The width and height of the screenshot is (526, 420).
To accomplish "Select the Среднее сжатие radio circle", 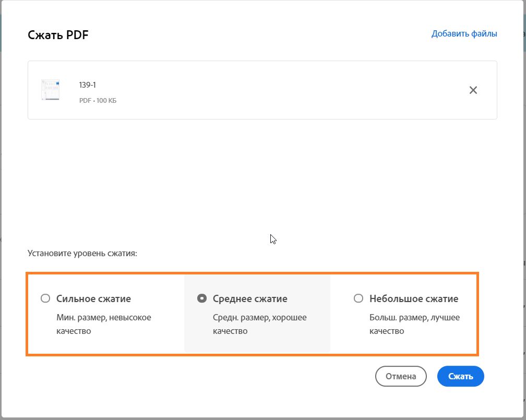I will pos(202,298).
